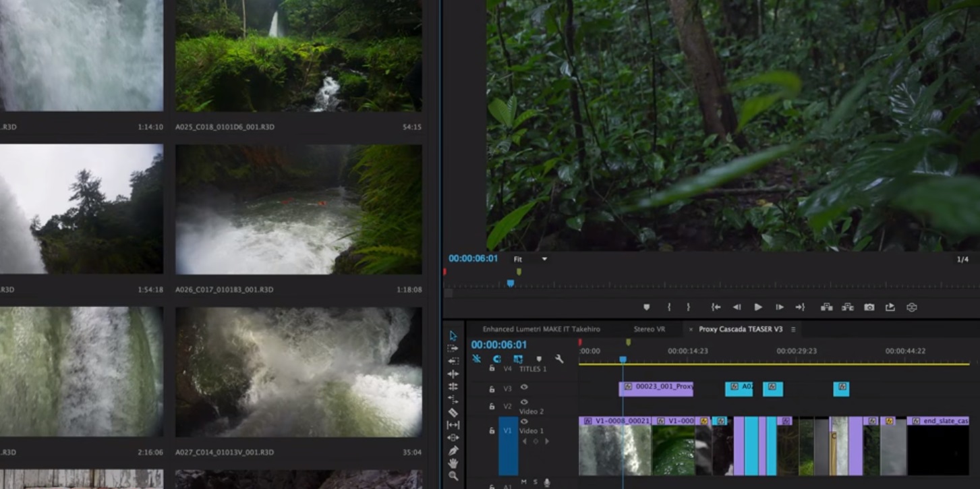Screen dimensions: 980x489
Task: Open Proxy Cascada TEASER V3 panel menu
Action: [793, 329]
